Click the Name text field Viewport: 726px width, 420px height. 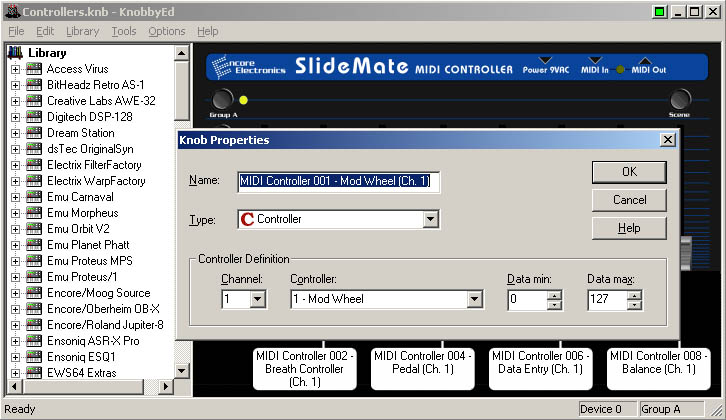pyautogui.click(x=338, y=181)
